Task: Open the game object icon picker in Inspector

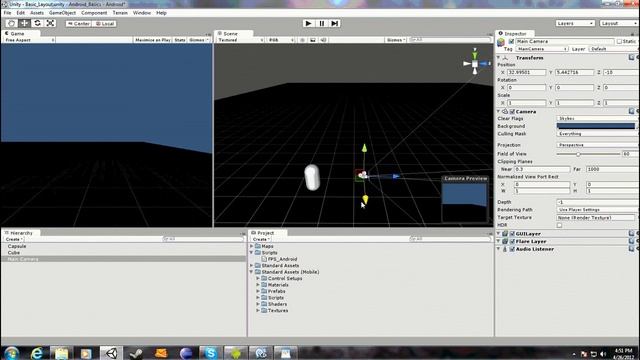Action: [502, 42]
